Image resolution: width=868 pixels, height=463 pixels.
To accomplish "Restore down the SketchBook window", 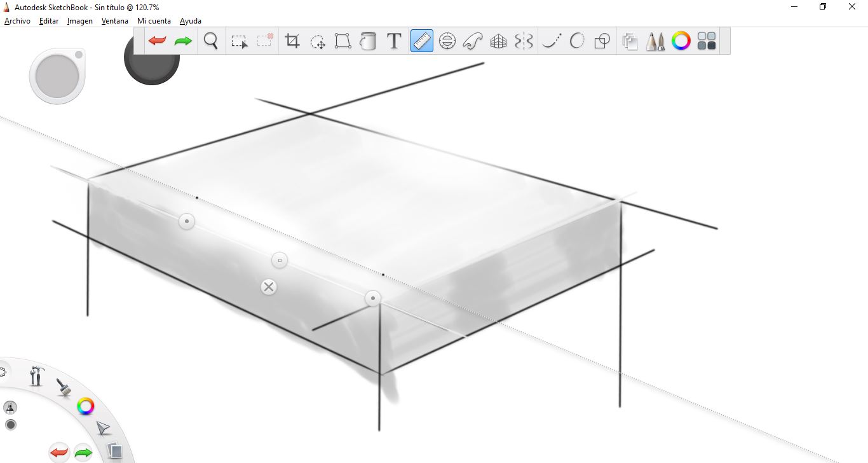I will (x=823, y=6).
